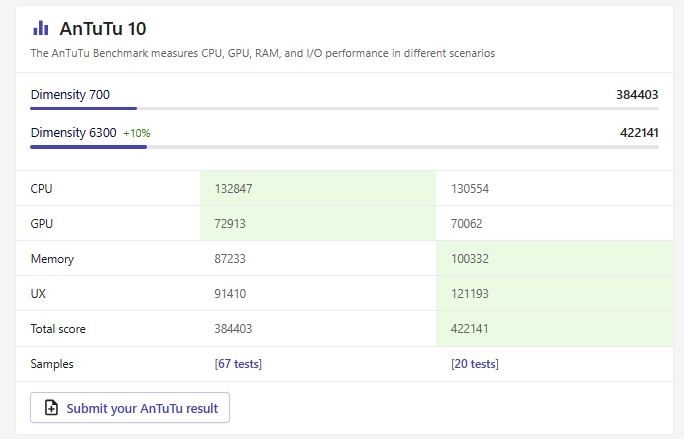This screenshot has width=684, height=439.
Task: Click the Dimensity 6300 label
Action: pos(73,133)
